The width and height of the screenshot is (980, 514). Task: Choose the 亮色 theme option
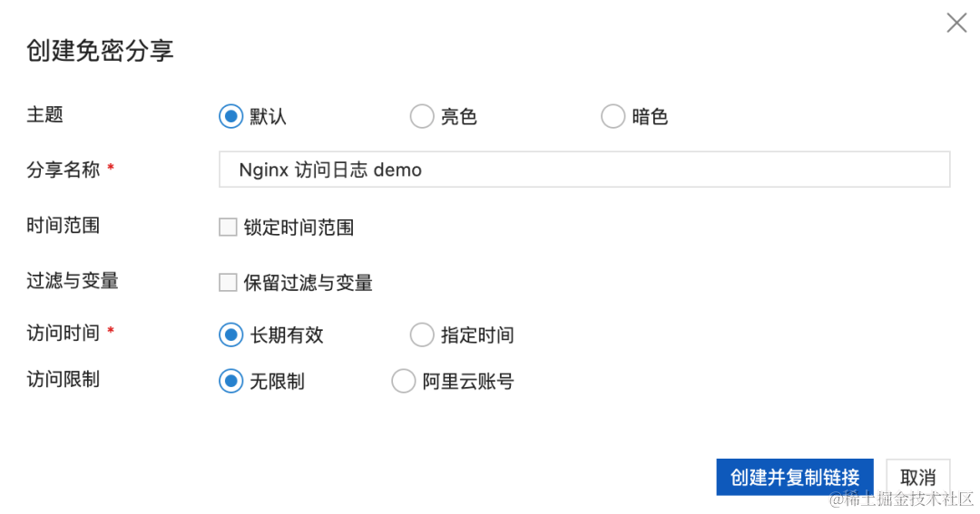pyautogui.click(x=422, y=117)
